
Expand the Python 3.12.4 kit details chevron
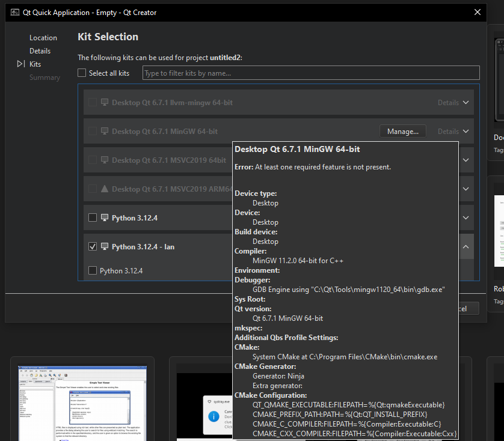click(466, 217)
